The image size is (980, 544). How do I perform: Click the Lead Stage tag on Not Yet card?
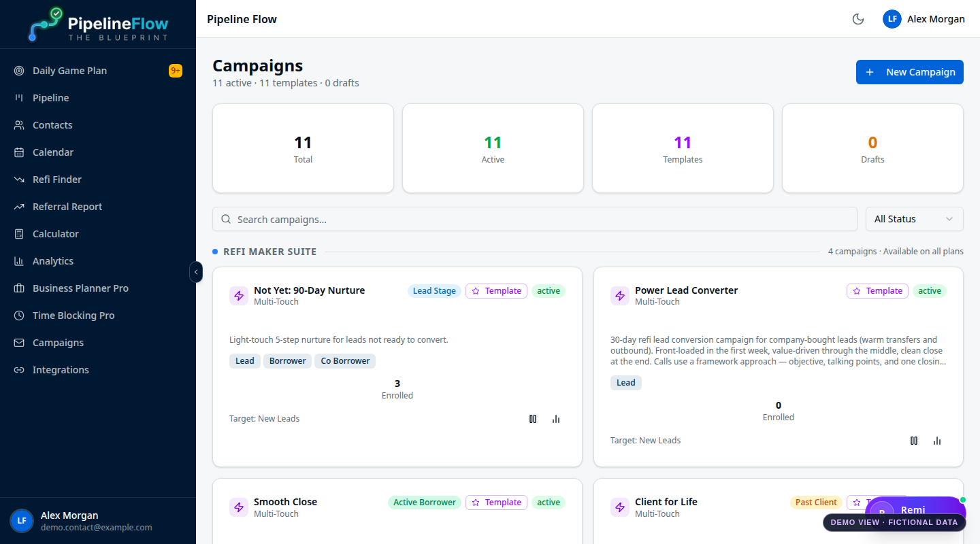coord(434,291)
